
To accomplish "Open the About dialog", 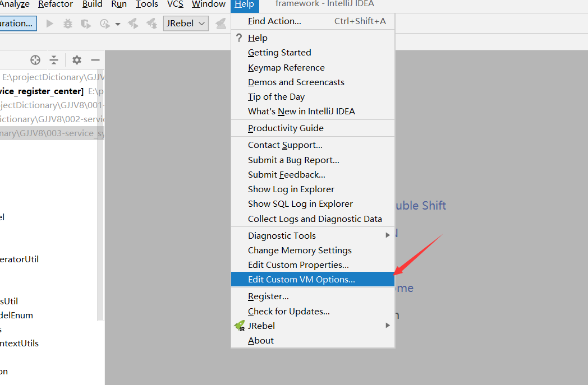I will 313,340.
